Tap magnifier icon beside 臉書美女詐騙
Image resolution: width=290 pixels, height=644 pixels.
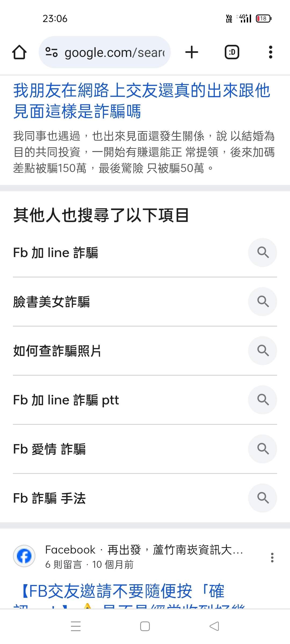click(x=262, y=302)
